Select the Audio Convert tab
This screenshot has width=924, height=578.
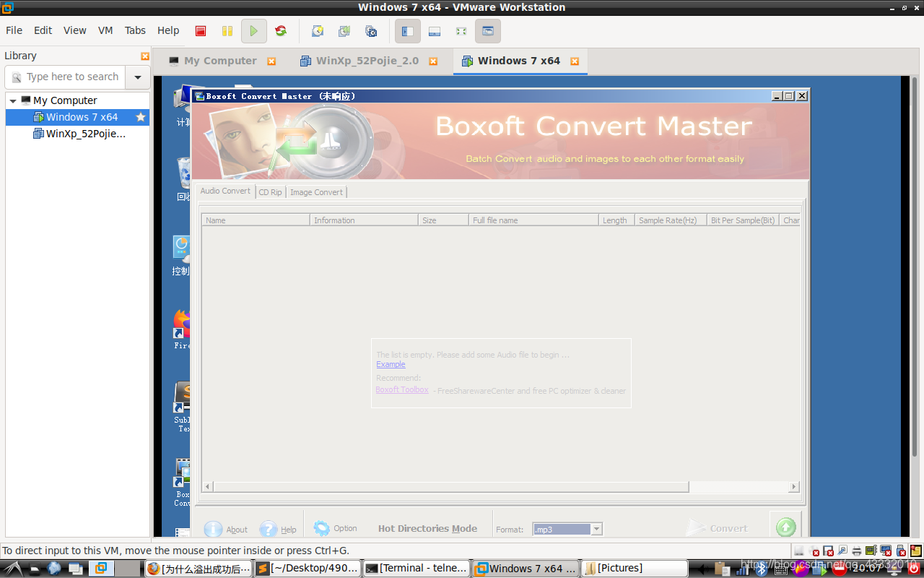[x=225, y=191]
